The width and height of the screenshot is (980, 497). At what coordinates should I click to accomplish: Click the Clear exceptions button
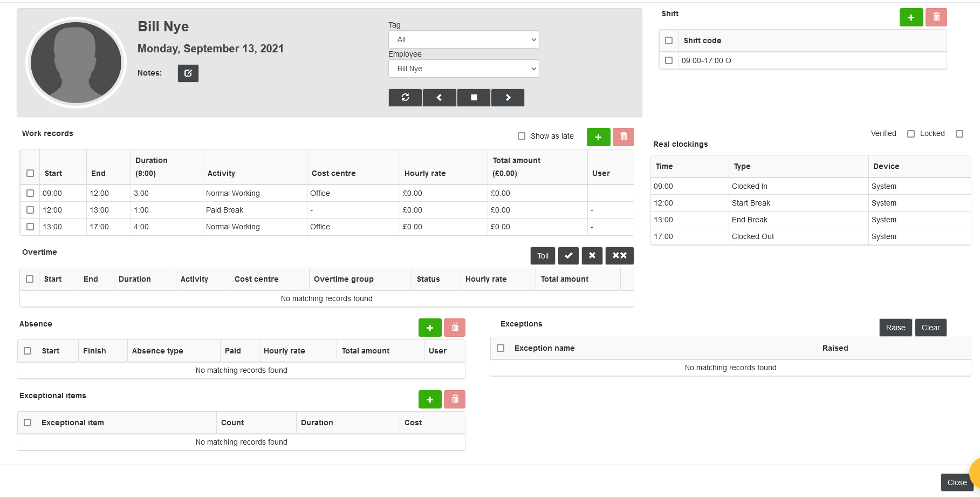click(x=930, y=328)
